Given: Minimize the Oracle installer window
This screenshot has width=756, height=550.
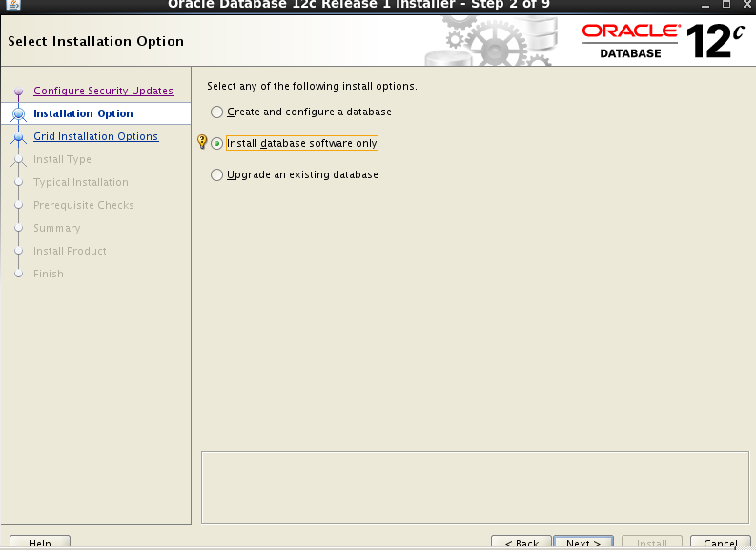Looking at the screenshot, I should click(x=705, y=5).
